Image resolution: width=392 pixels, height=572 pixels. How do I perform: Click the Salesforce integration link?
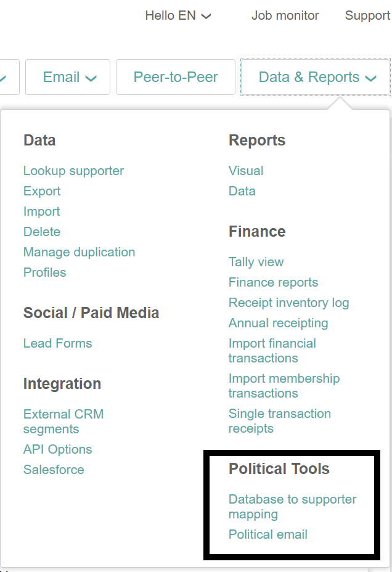point(54,470)
